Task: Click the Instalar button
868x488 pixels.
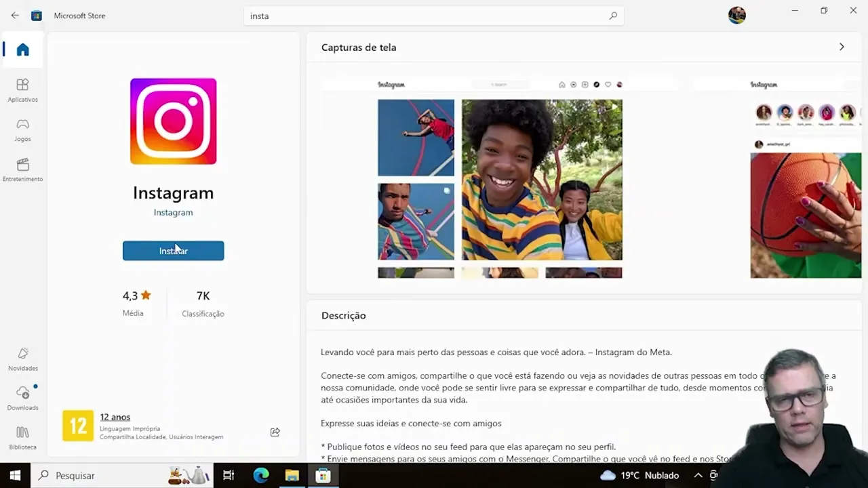Action: pos(173,251)
